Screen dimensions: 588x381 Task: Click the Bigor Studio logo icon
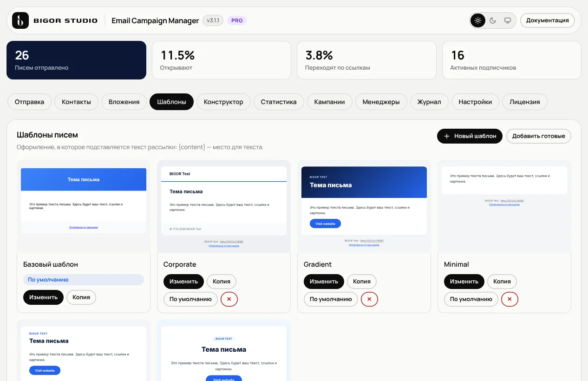coord(20,20)
